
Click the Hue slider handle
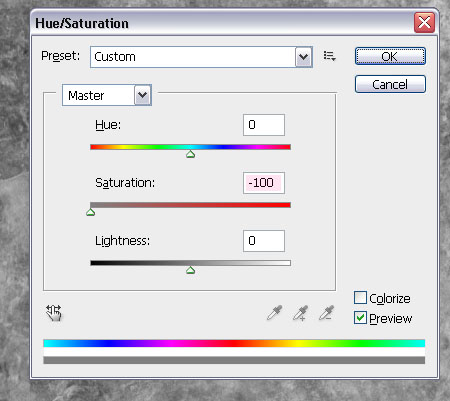[190, 154]
